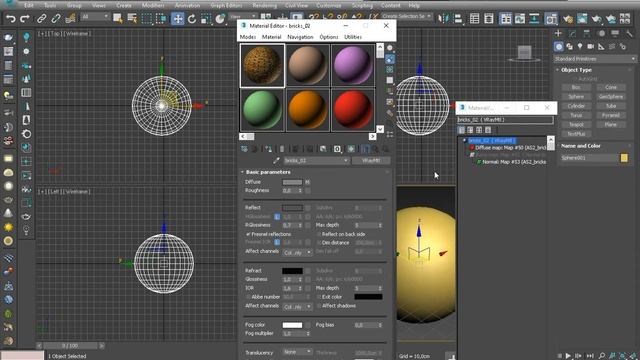Select the green material sample sphere
640x360 pixels.
coord(262,110)
